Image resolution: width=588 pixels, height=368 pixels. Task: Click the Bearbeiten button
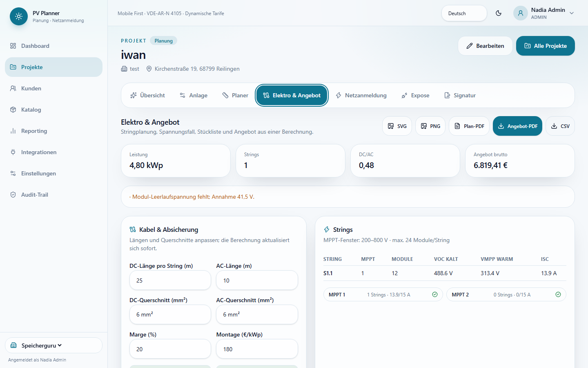point(485,46)
